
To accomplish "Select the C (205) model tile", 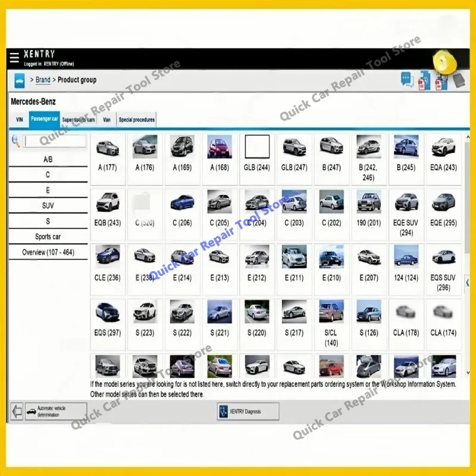I will point(220,214).
